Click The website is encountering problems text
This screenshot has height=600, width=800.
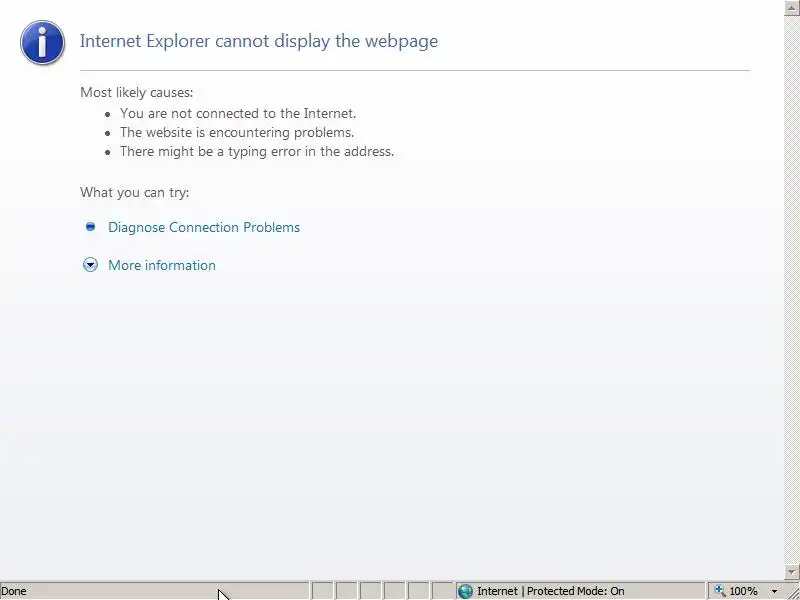pyautogui.click(x=237, y=133)
